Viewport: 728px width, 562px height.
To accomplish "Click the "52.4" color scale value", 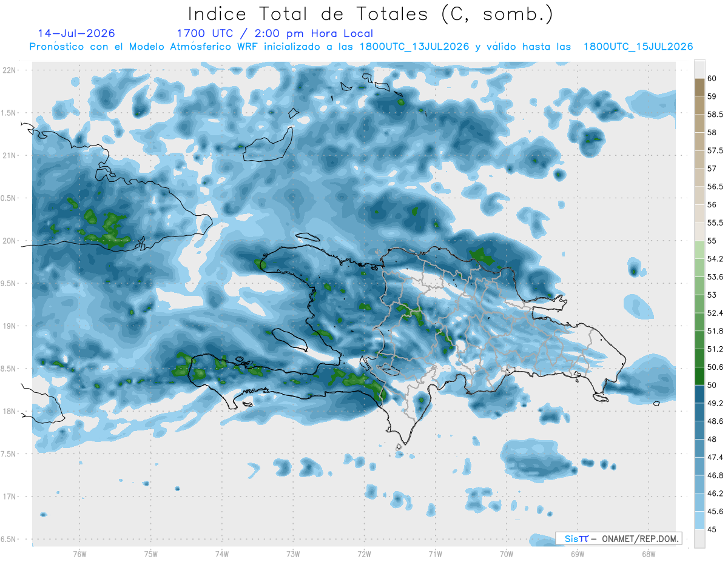I will click(716, 313).
